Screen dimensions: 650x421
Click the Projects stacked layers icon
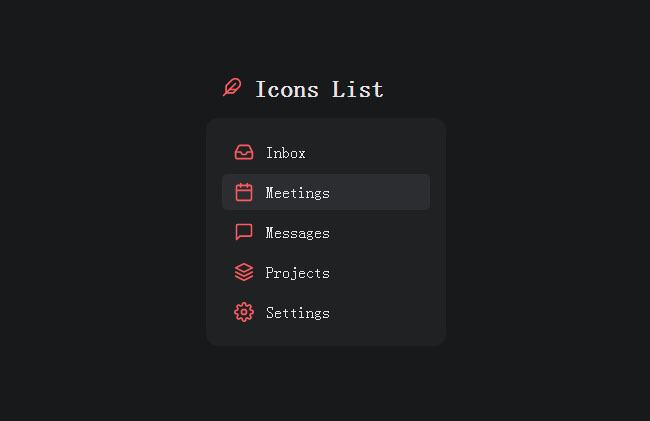(244, 273)
